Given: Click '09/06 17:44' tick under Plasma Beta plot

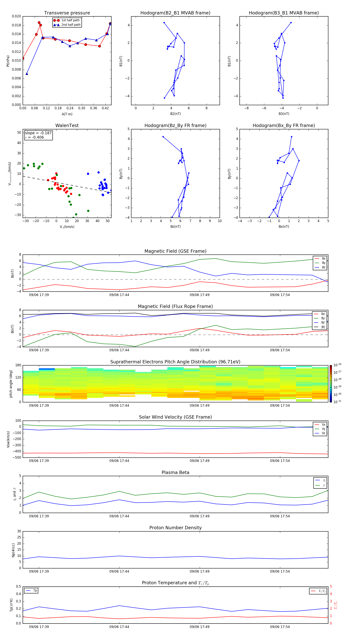Looking at the screenshot, I should (x=119, y=516).
